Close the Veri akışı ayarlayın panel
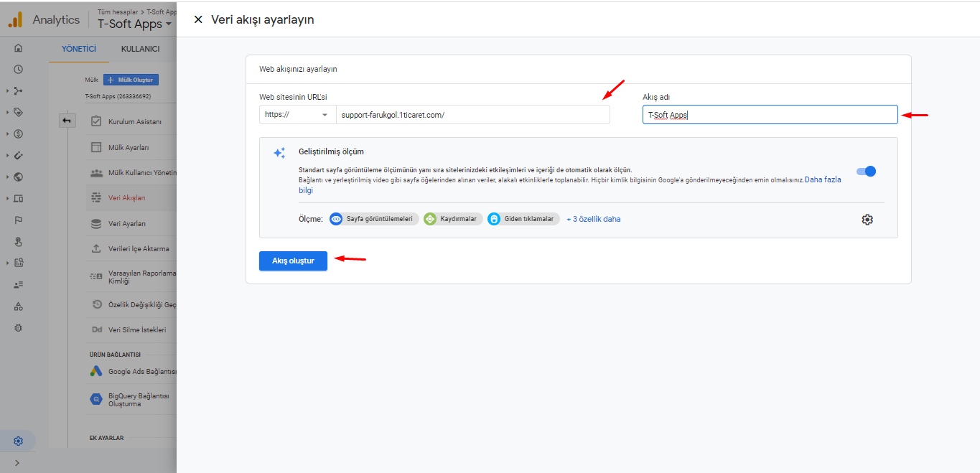 click(198, 19)
